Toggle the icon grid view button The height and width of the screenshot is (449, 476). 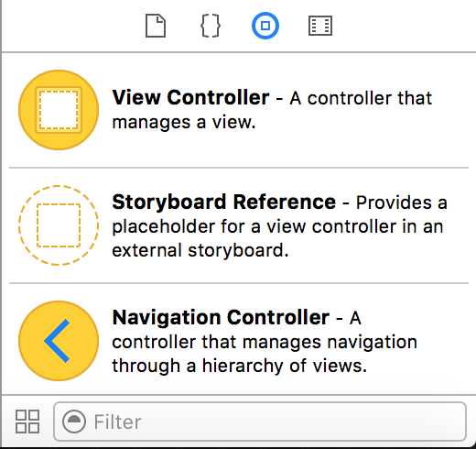click(27, 422)
